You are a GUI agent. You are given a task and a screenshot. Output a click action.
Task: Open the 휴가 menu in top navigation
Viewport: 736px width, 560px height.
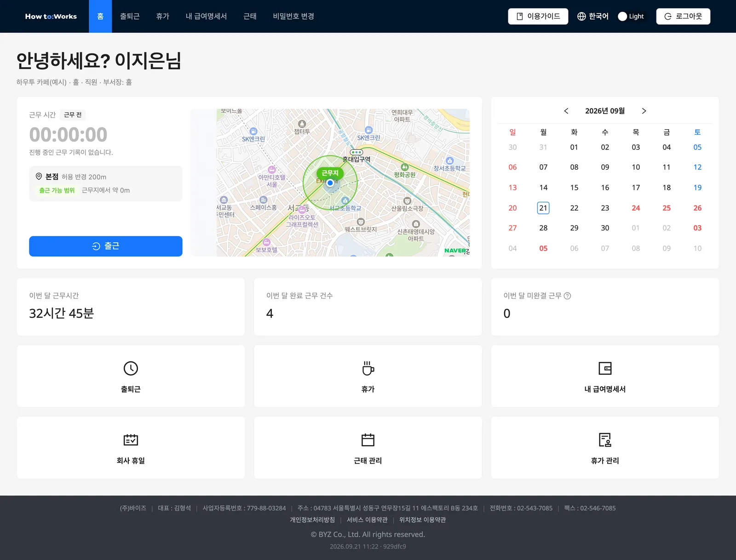(x=162, y=16)
